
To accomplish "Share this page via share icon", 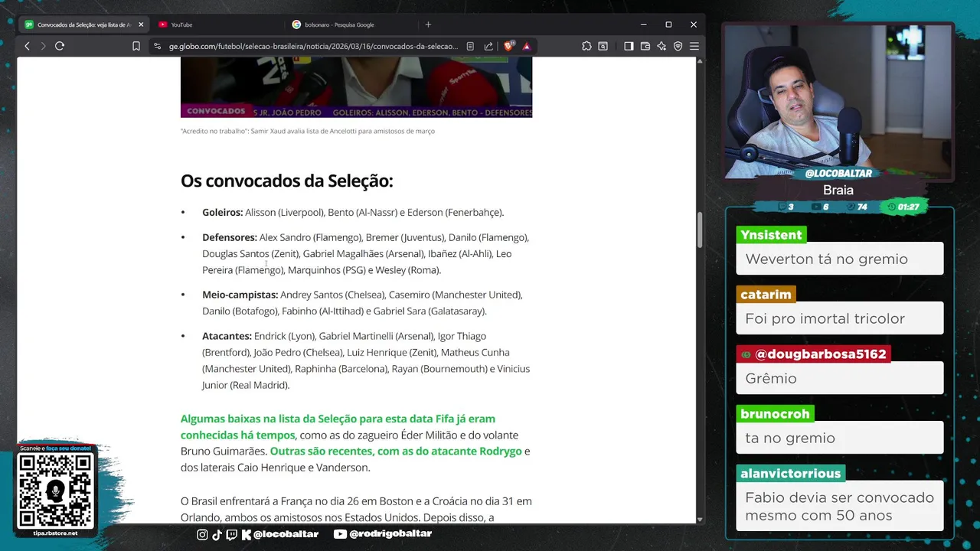I will click(x=488, y=46).
